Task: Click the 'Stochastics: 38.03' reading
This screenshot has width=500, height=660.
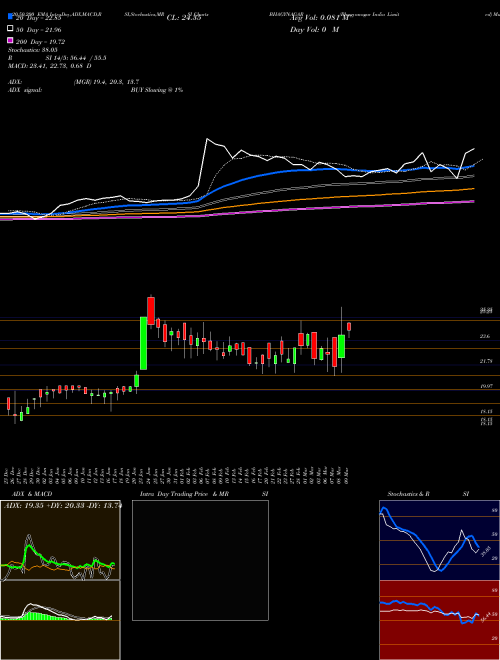Action: (x=33, y=50)
